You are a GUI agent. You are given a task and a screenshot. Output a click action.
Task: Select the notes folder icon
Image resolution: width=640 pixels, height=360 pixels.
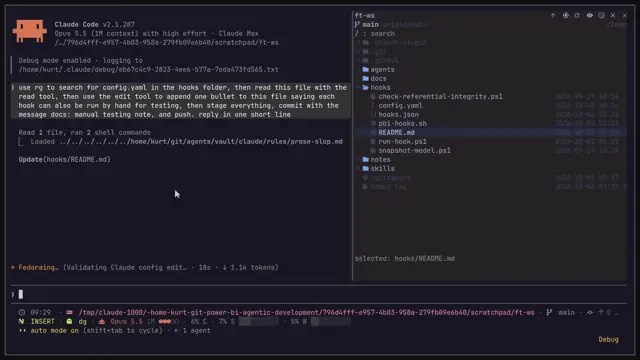pyautogui.click(x=365, y=160)
